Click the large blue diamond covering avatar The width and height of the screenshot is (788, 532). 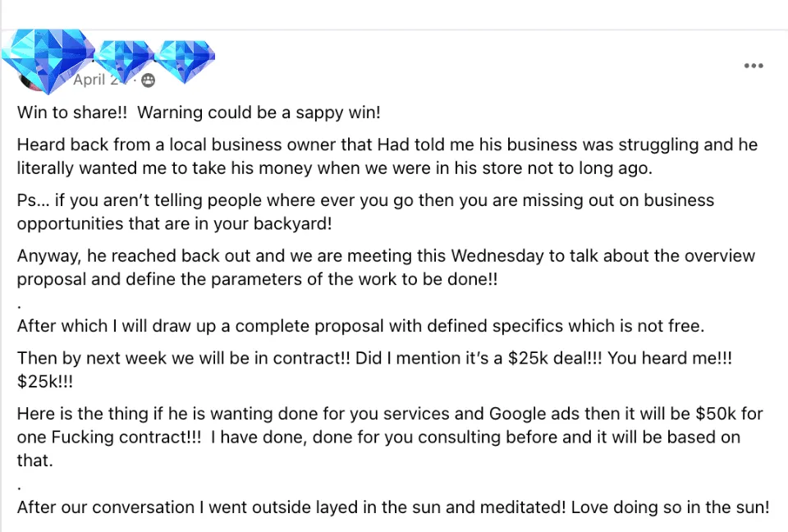point(48,60)
